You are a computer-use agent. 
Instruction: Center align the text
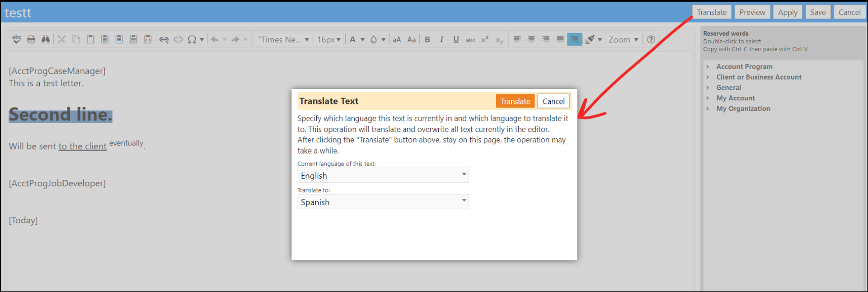(x=531, y=39)
